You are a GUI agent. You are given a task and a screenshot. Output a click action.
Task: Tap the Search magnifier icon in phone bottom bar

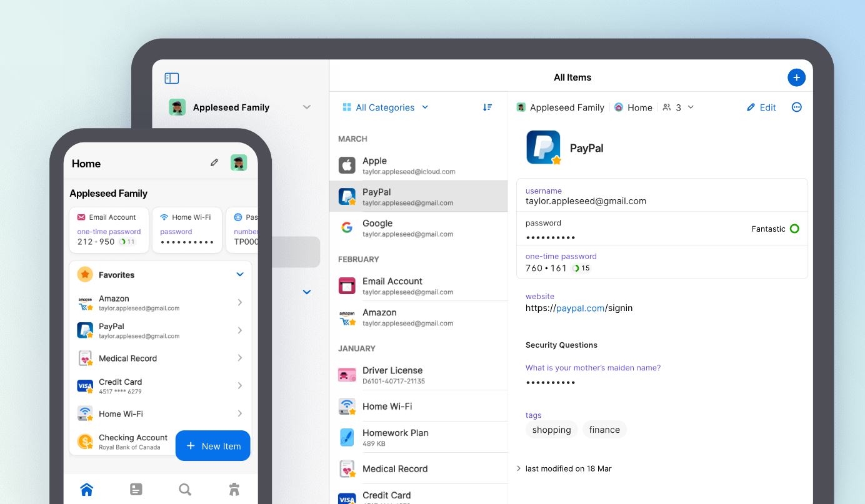[x=185, y=490]
